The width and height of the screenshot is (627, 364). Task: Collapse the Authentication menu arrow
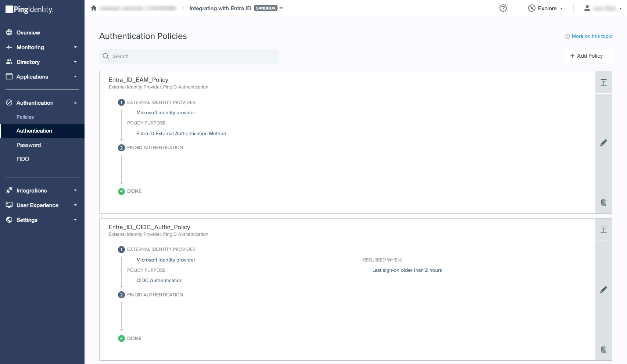coord(75,102)
